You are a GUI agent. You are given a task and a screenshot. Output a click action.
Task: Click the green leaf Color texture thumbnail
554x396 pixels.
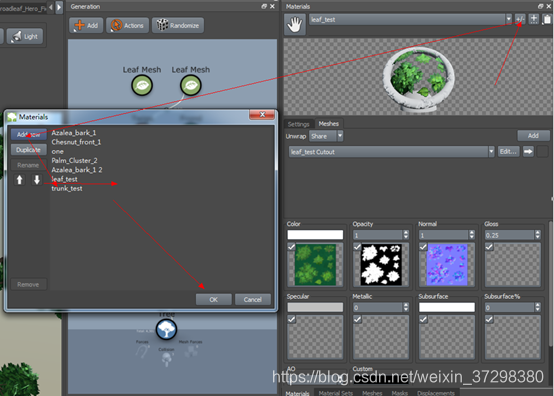(316, 265)
